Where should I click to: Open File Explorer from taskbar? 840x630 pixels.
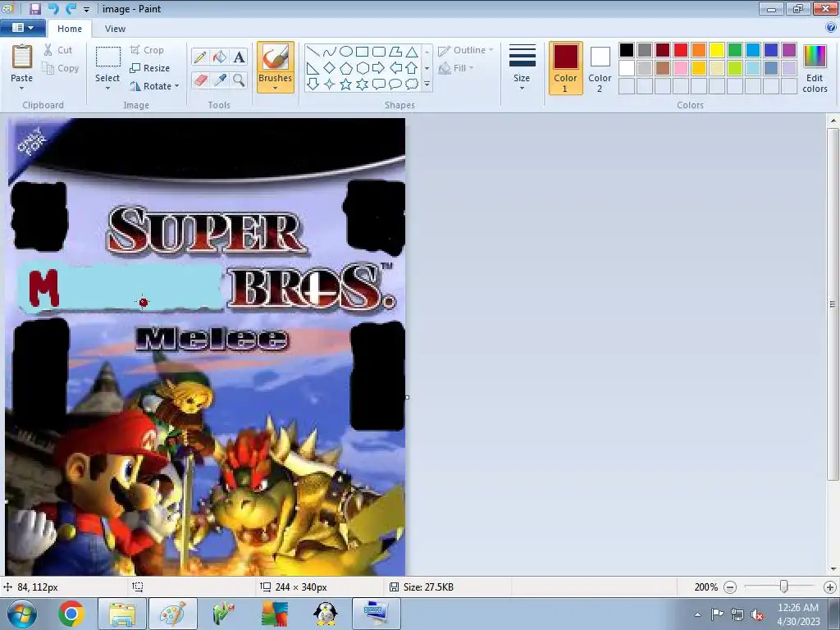[x=122, y=614]
